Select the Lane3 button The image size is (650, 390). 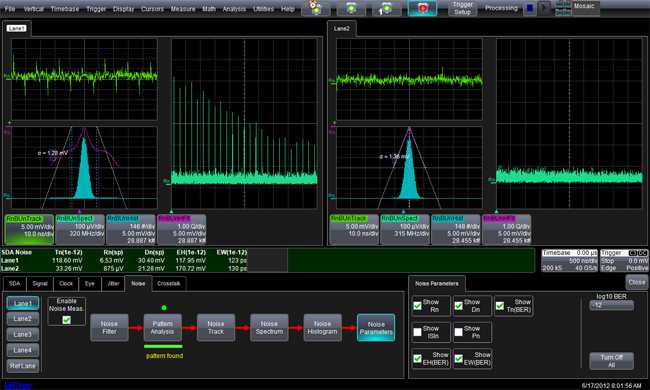point(23,334)
